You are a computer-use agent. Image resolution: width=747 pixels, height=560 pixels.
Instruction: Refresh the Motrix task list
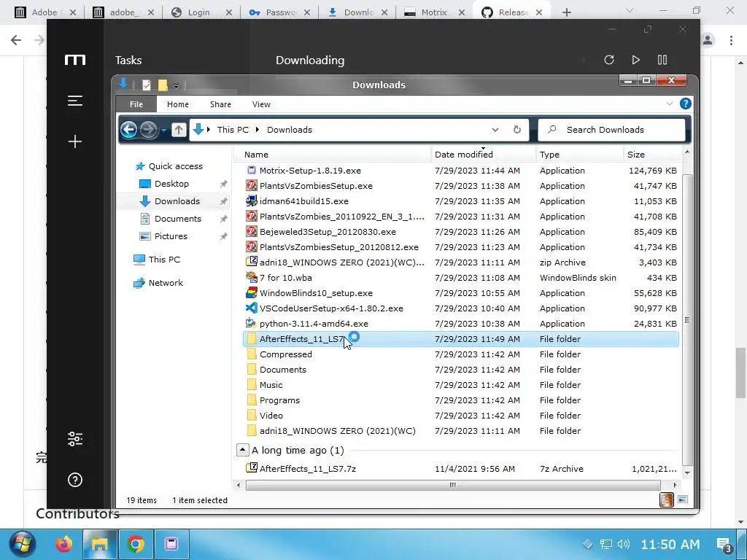click(x=609, y=60)
